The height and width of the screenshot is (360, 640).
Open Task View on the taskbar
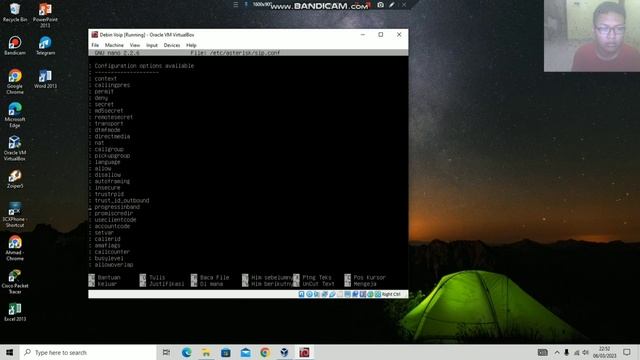(x=166, y=352)
